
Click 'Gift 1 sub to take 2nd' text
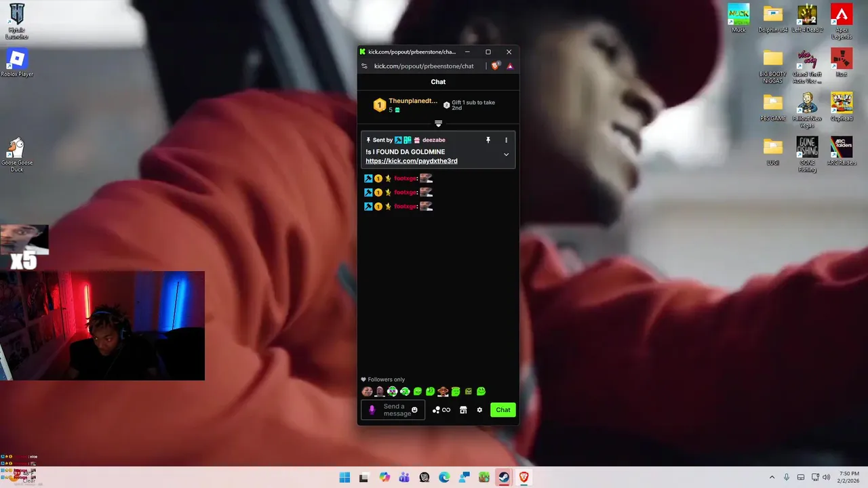[x=473, y=105]
